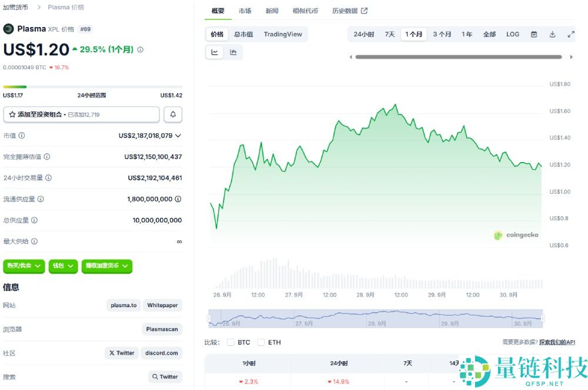Open the TradingView chart tab
This screenshot has height=390, width=588.
click(283, 34)
